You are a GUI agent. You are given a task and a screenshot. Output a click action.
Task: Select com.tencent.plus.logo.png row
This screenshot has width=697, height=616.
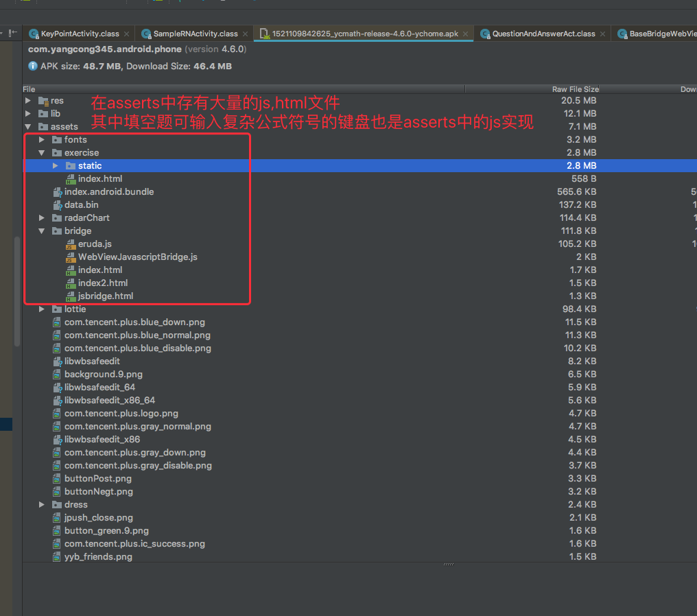click(x=359, y=414)
